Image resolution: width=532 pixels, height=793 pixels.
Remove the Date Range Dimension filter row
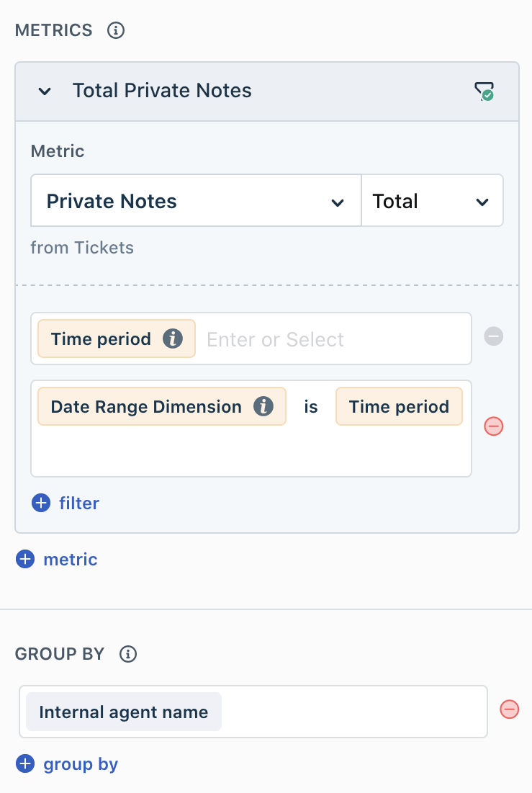(494, 426)
